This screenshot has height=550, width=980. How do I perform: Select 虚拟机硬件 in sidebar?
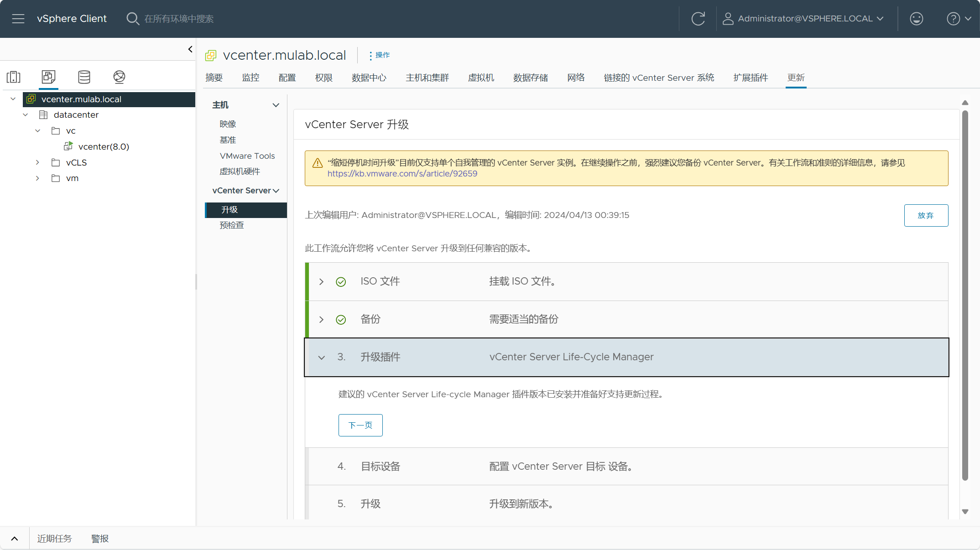(240, 171)
